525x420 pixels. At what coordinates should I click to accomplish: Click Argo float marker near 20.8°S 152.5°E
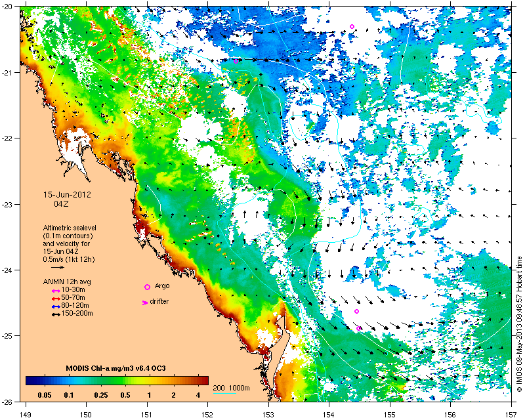tap(236, 61)
